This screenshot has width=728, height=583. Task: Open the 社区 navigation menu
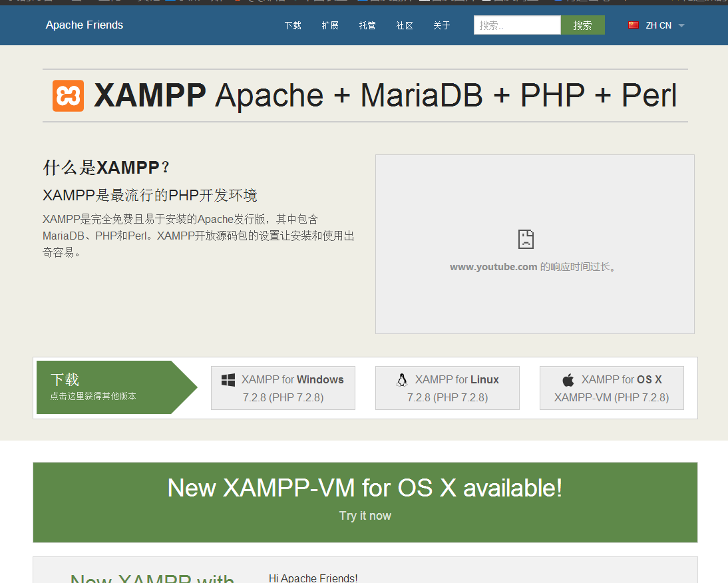tap(405, 25)
